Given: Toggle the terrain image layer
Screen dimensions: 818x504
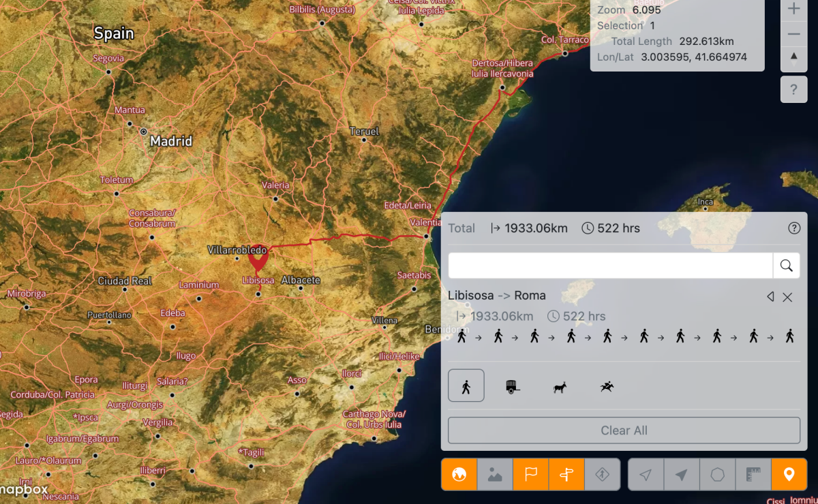Looking at the screenshot, I should (495, 475).
